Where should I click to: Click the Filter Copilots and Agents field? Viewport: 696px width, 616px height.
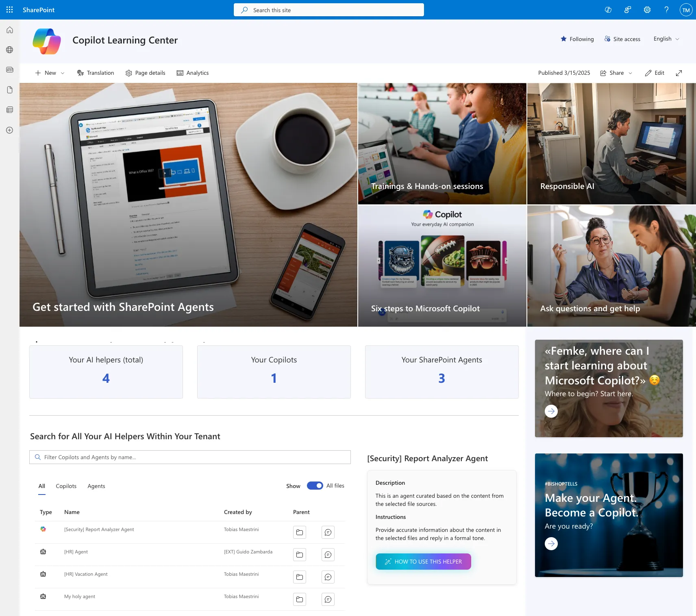tap(190, 457)
